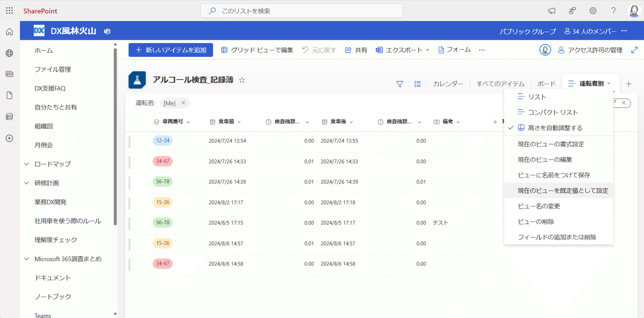This screenshot has height=318, width=644.
Task: Click 新しいアイテムを追加 button
Action: click(171, 50)
